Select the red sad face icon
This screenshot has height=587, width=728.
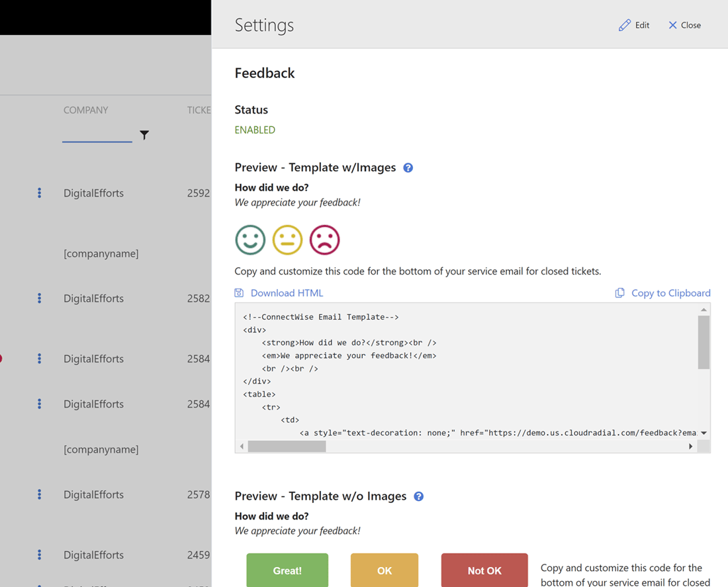click(324, 240)
